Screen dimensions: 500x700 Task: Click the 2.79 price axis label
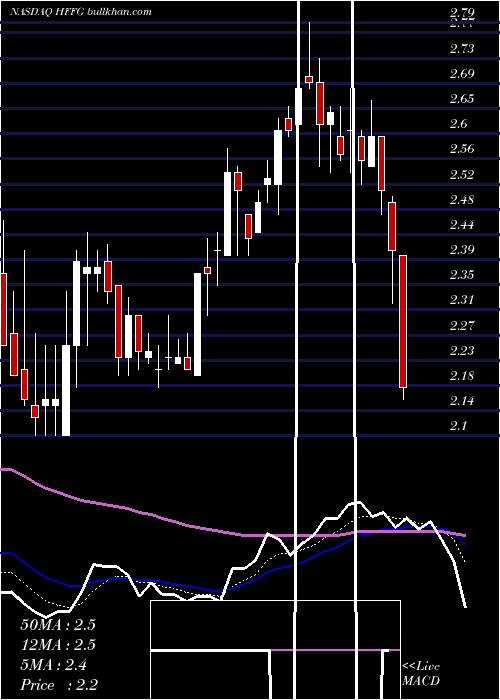(x=462, y=13)
